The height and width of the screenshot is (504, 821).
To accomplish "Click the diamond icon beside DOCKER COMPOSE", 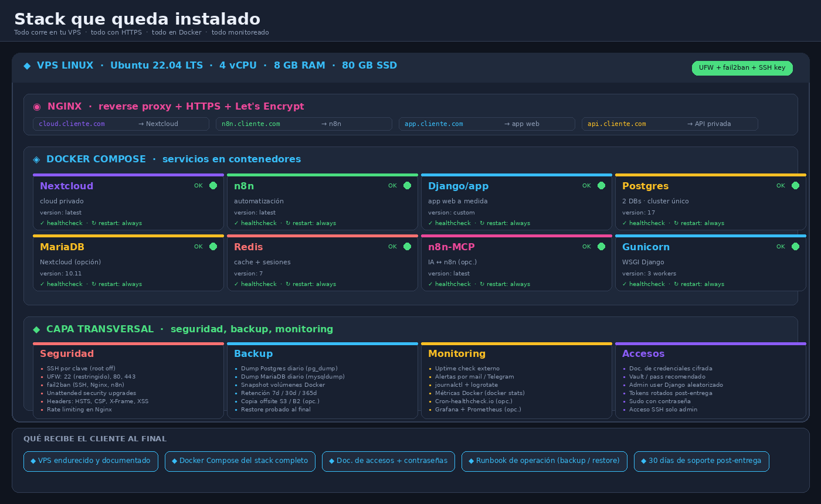I will [x=36, y=159].
